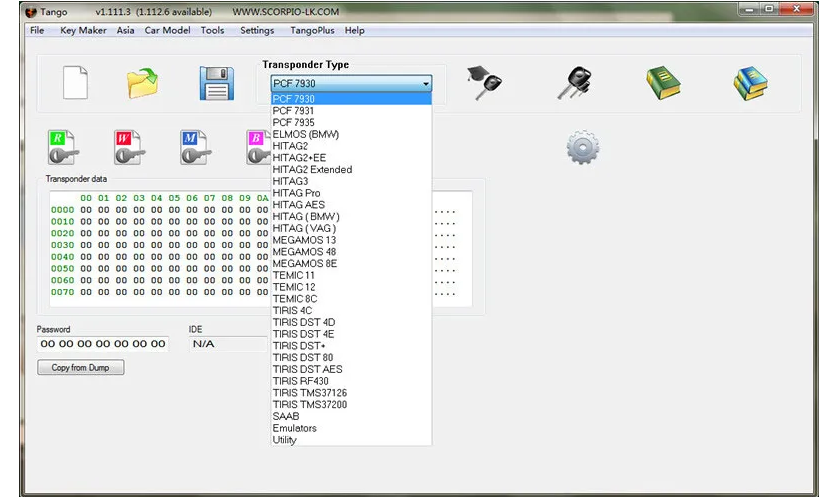Click the black car keys icon

[574, 82]
